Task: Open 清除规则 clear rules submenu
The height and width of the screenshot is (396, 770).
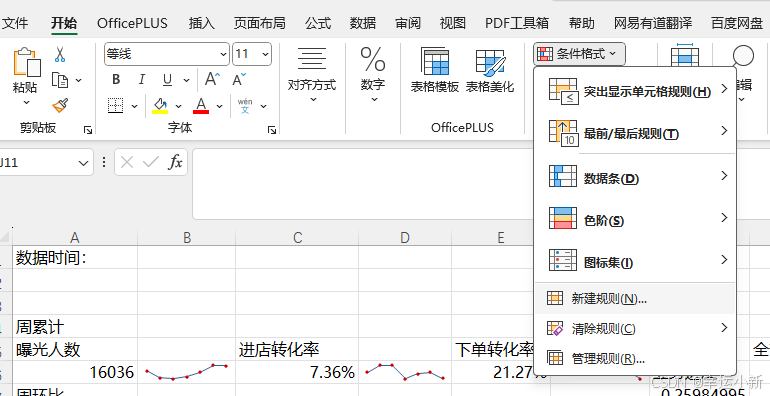Action: [635, 328]
